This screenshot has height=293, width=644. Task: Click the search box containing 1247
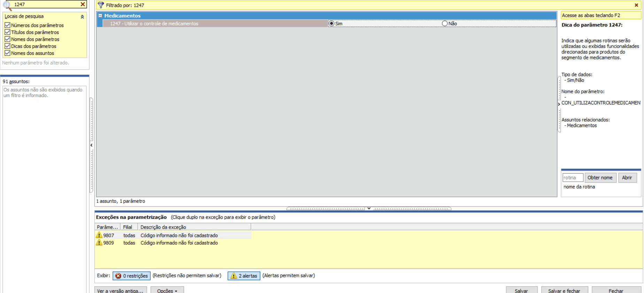tap(46, 5)
